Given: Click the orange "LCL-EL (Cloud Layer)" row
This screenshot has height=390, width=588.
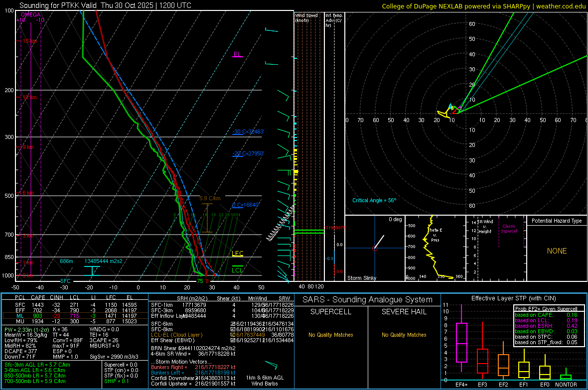Looking at the screenshot, I should tap(222, 335).
